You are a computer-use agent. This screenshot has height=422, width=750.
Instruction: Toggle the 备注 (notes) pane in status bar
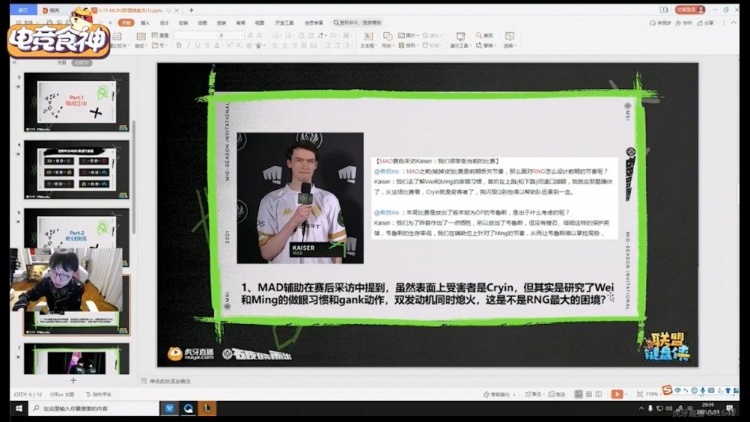coord(533,394)
